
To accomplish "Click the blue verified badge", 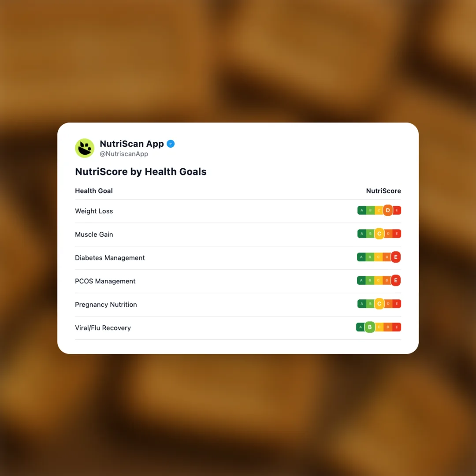I will [171, 144].
